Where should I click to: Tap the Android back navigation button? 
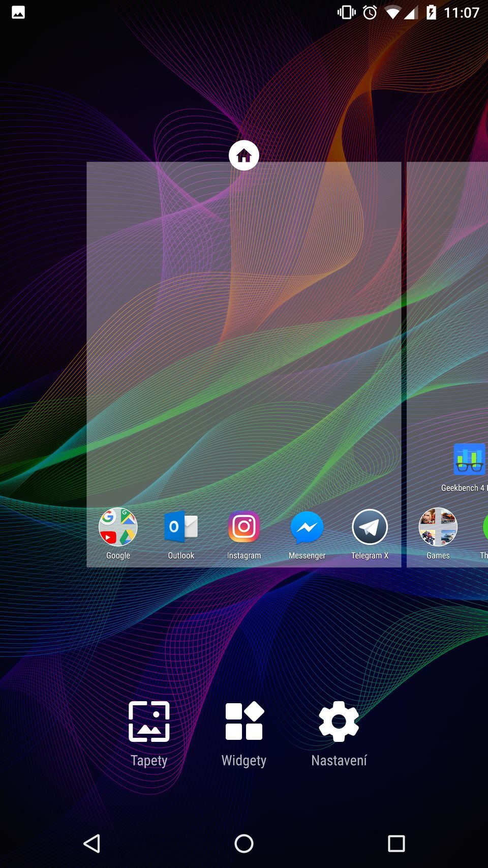(91, 844)
